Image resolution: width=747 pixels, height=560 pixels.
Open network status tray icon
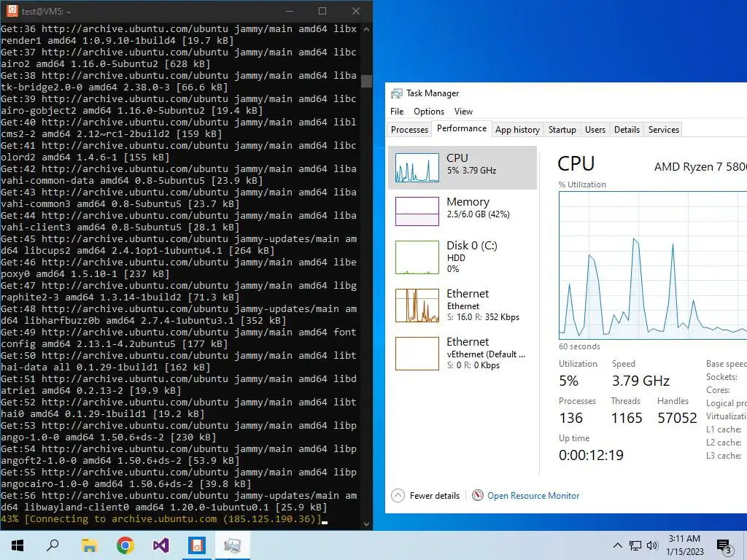coord(635,545)
